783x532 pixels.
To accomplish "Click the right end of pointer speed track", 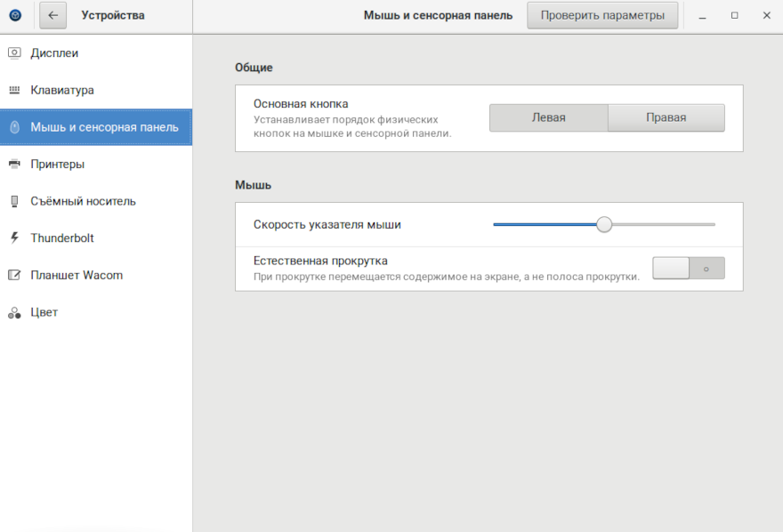I will click(x=713, y=225).
